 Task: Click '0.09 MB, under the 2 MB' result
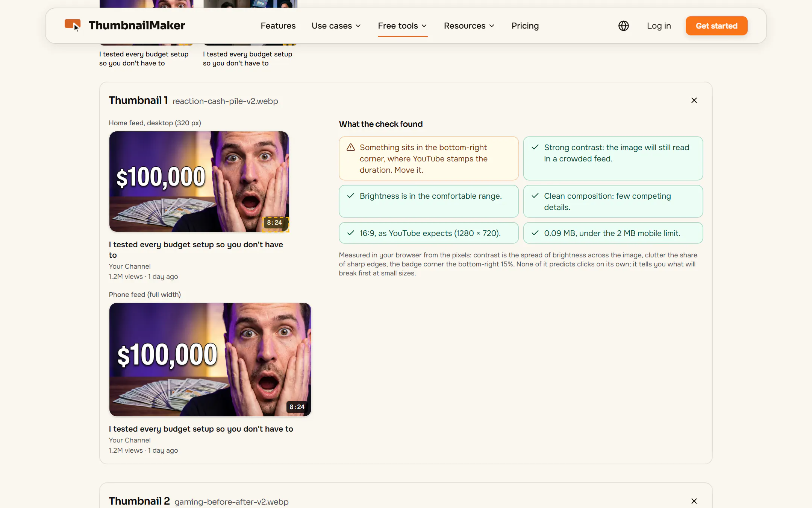click(x=612, y=233)
